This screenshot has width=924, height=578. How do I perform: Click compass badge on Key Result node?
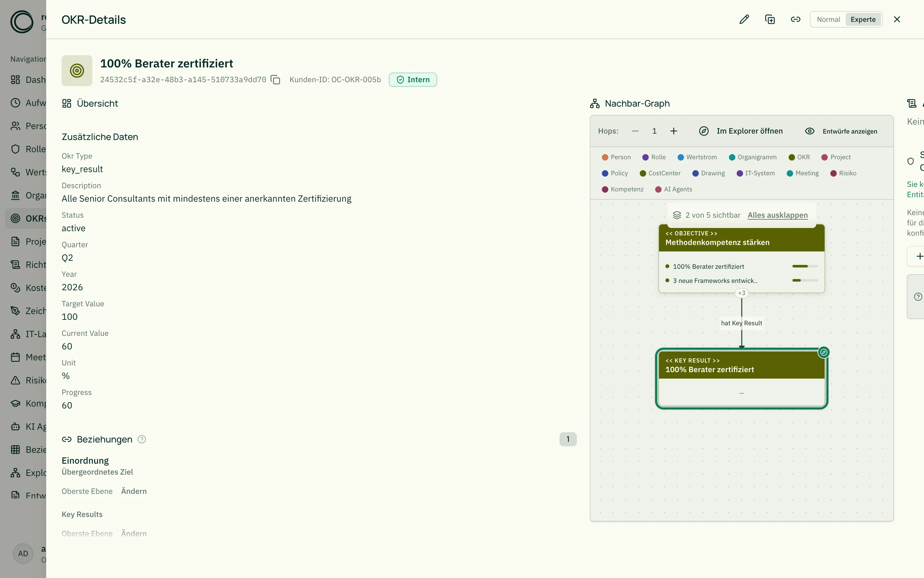click(x=824, y=352)
